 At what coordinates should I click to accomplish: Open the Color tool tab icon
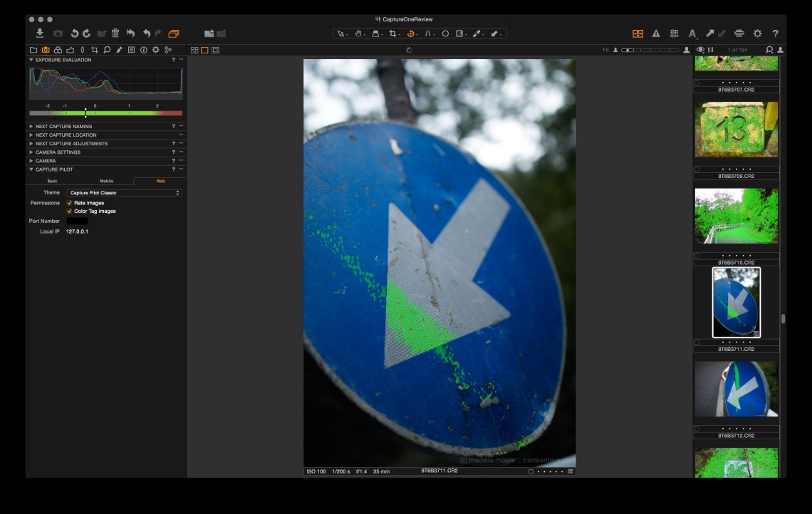click(58, 50)
